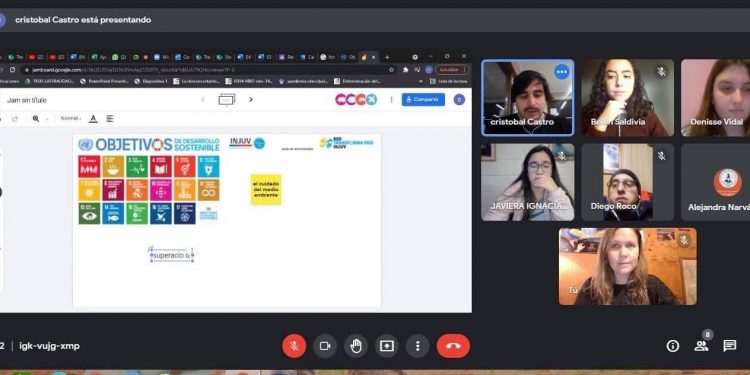The height and width of the screenshot is (375, 750).
Task: Expand the bookmarks bar overflow chevron
Action: (x=420, y=81)
